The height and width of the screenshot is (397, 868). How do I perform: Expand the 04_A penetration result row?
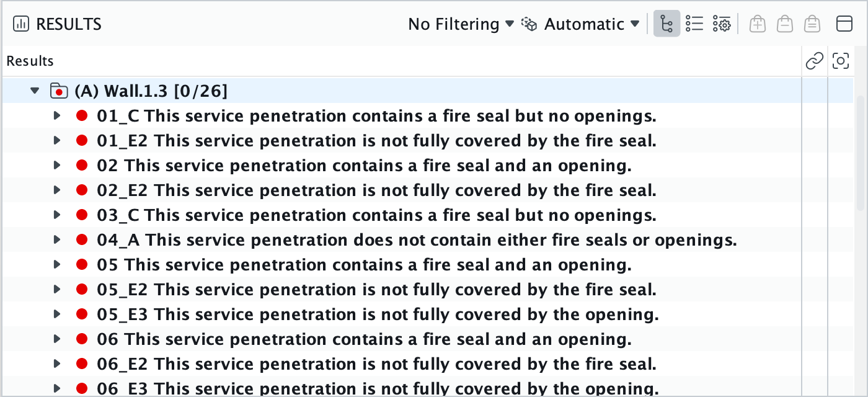coord(57,239)
